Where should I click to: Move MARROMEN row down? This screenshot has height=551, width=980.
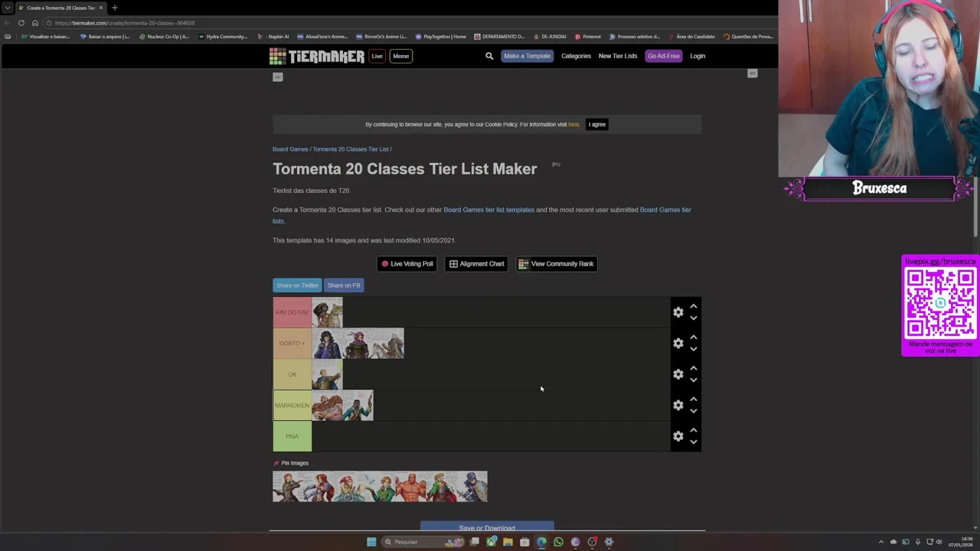click(x=693, y=411)
